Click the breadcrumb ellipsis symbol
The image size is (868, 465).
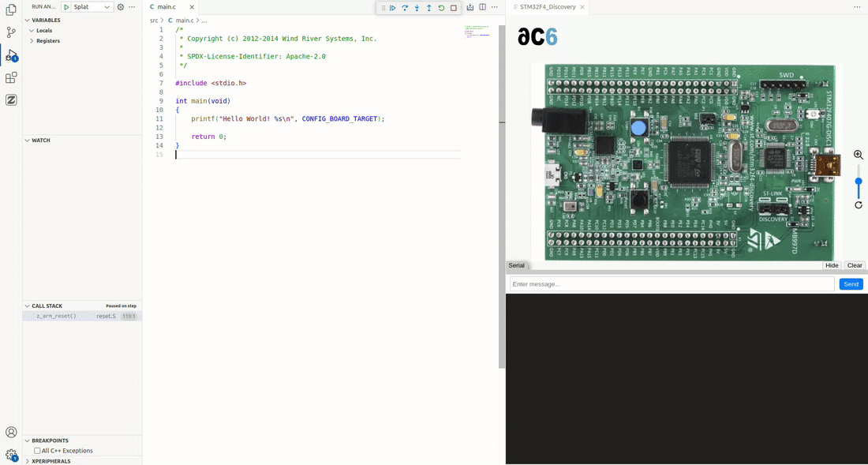pyautogui.click(x=204, y=20)
